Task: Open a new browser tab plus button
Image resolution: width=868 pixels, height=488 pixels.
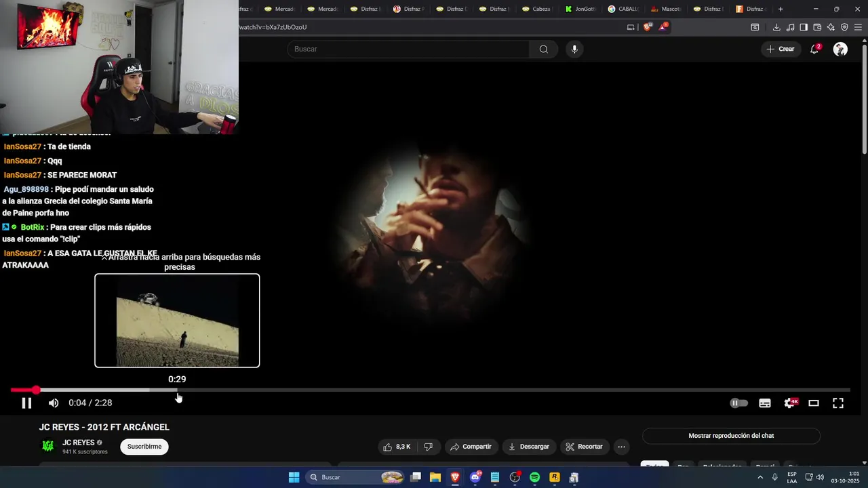Action: 781,9
